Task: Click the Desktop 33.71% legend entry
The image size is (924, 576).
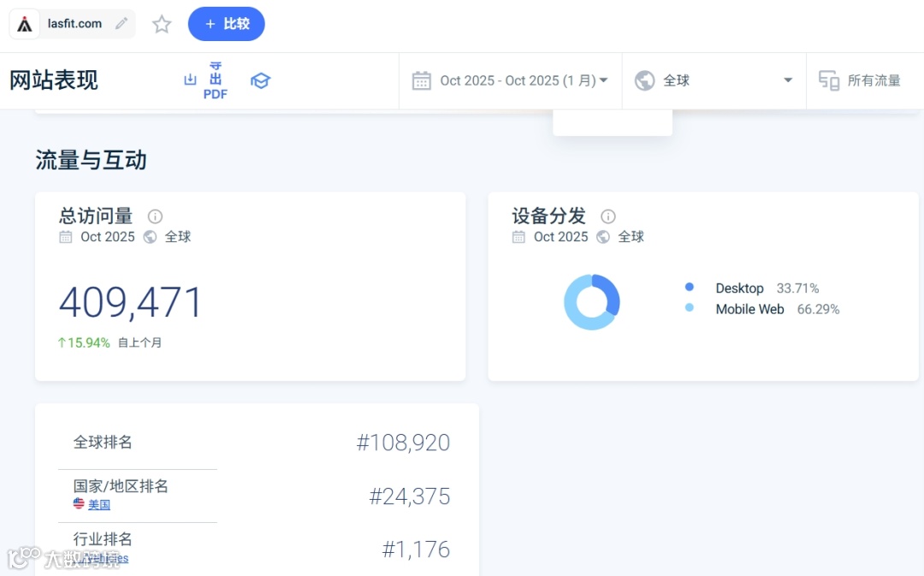Action: click(x=767, y=288)
